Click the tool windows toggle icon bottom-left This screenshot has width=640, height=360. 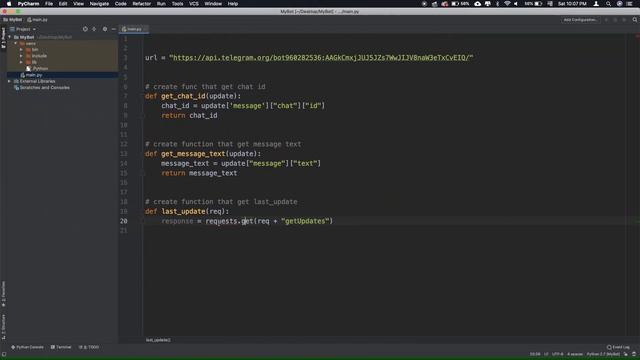click(4, 354)
